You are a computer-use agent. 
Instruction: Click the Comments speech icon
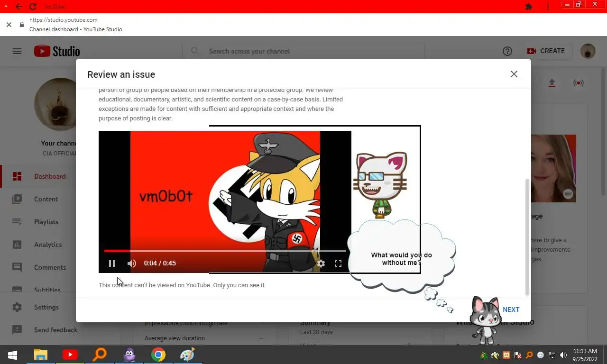tap(17, 267)
